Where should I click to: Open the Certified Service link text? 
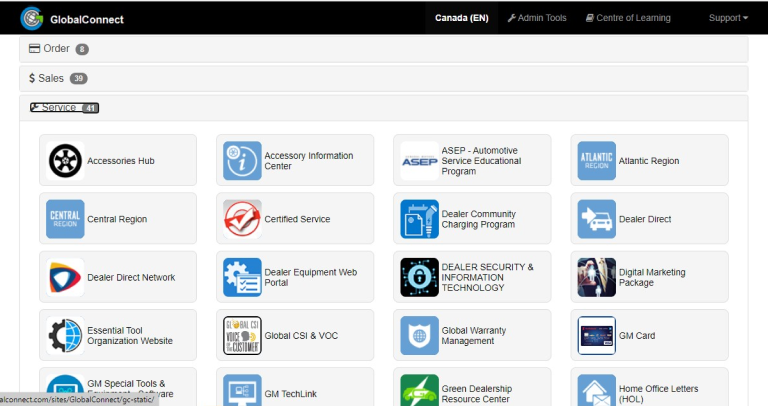click(x=297, y=219)
